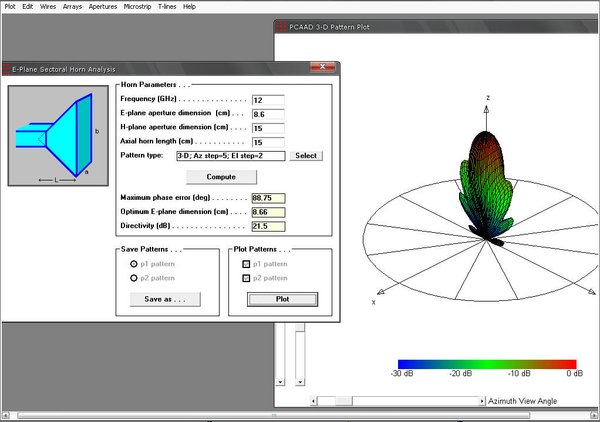
Task: Select the p2 pattern save radio button
Action: click(134, 278)
